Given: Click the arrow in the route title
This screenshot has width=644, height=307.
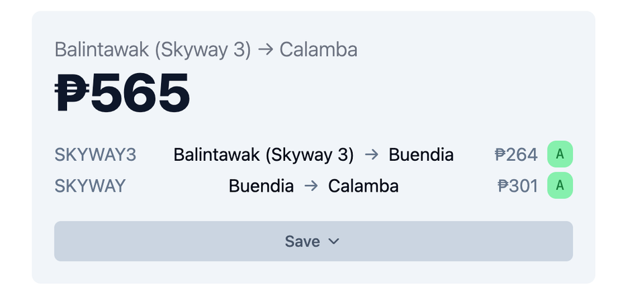Looking at the screenshot, I should (266, 50).
